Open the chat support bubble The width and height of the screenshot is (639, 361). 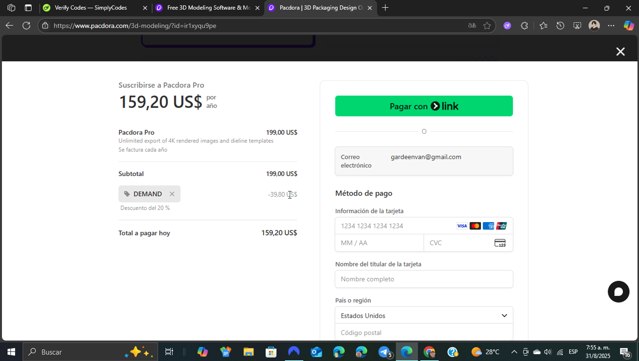pyautogui.click(x=618, y=292)
